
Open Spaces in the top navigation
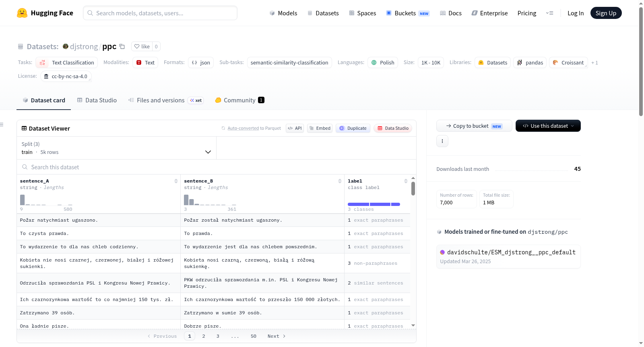[x=363, y=13]
